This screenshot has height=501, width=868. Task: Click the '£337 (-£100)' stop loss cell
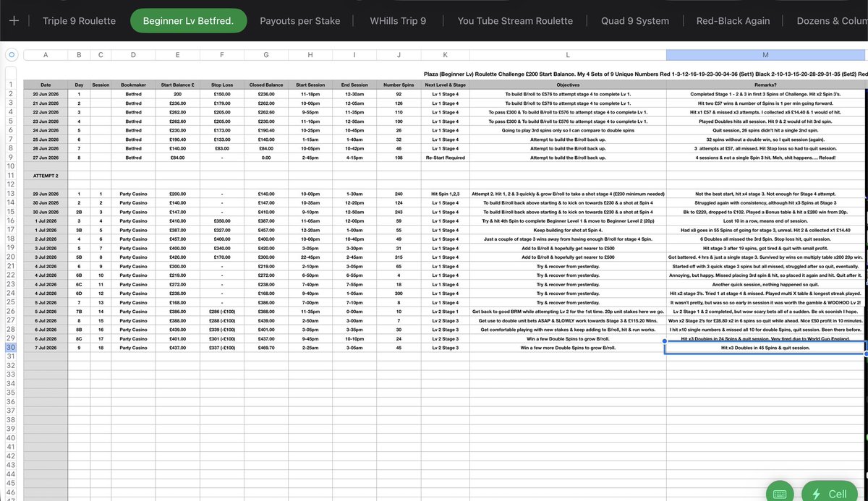tap(221, 348)
